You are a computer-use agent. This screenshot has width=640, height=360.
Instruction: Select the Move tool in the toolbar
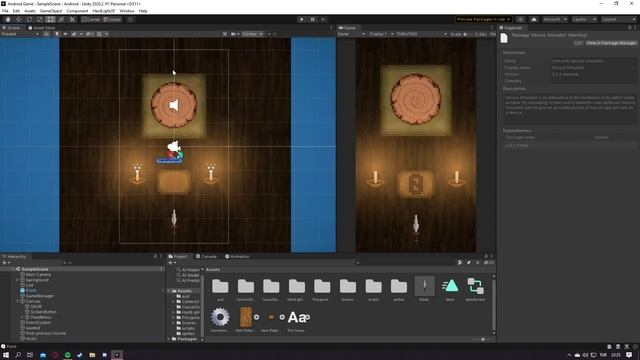(x=18, y=19)
